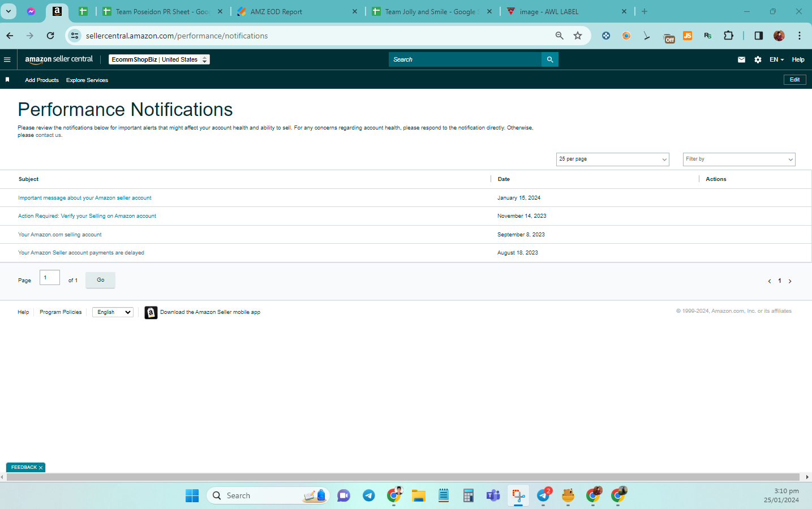Click the bookmark icon beside Add Products
Image resolution: width=812 pixels, height=509 pixels.
pyautogui.click(x=7, y=80)
